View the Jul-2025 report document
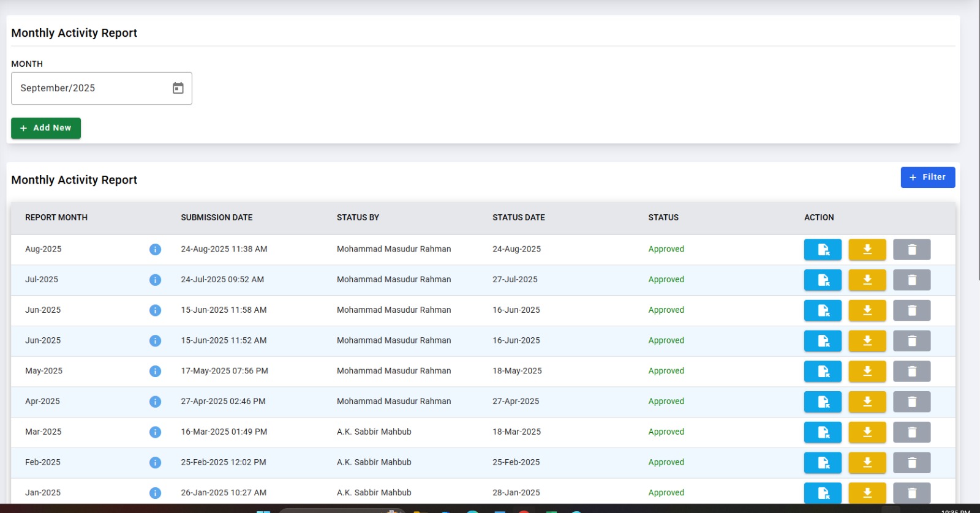The height and width of the screenshot is (513, 980). [822, 280]
